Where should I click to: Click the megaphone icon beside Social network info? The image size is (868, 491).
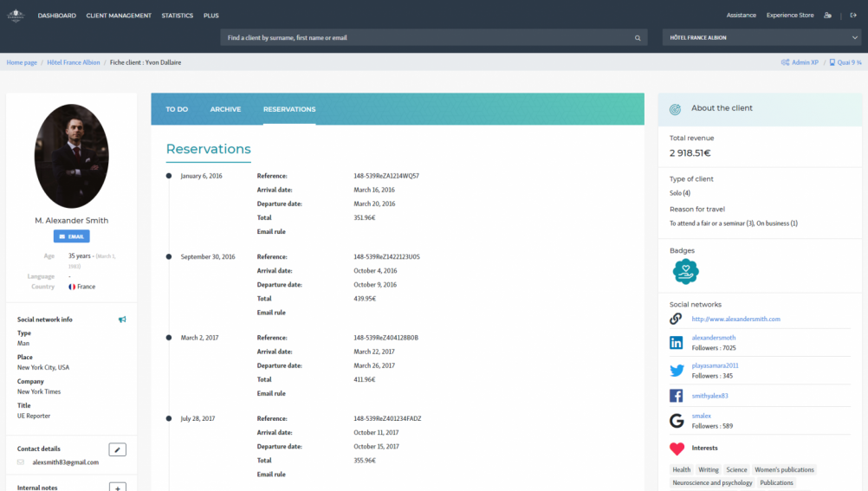[122, 320]
